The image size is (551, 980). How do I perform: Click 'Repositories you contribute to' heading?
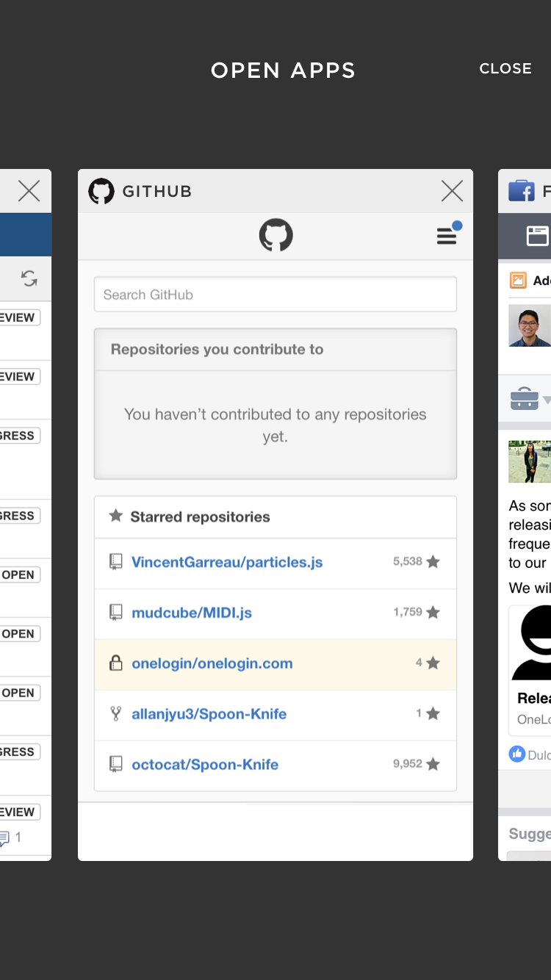[217, 350]
